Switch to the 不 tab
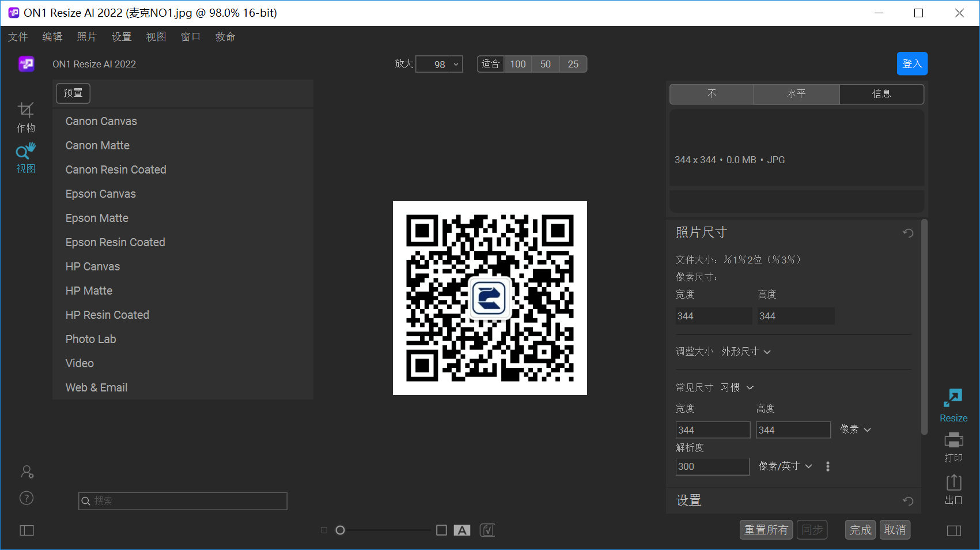Image resolution: width=980 pixels, height=550 pixels. (712, 94)
